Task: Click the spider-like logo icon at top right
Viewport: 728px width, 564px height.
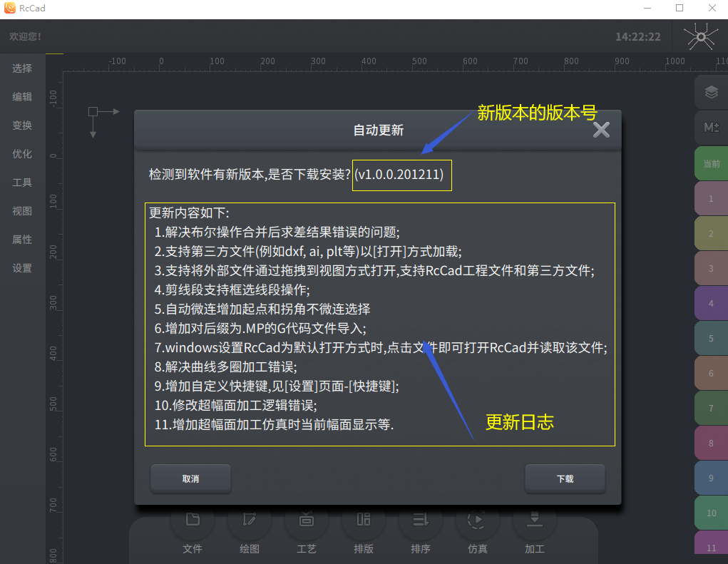Action: 701,36
